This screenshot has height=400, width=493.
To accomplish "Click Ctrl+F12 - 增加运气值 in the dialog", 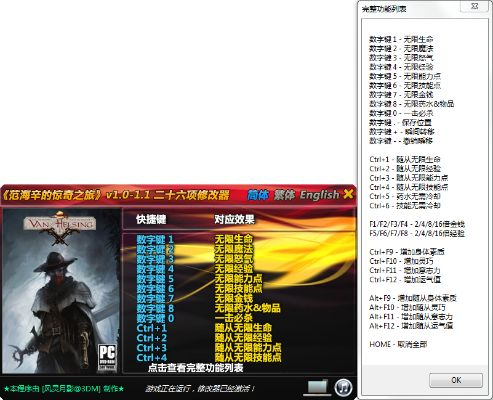I will click(x=405, y=279).
